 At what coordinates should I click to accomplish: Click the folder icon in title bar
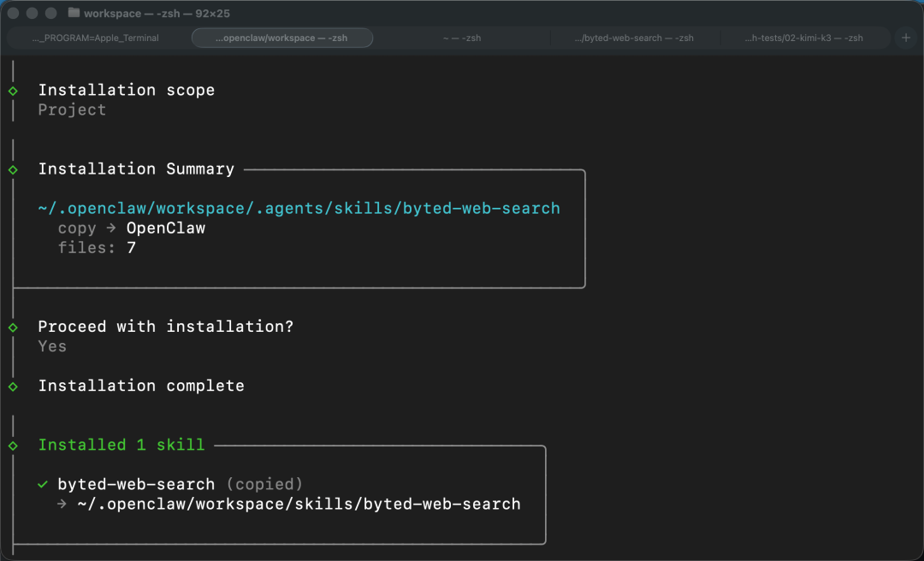click(74, 12)
